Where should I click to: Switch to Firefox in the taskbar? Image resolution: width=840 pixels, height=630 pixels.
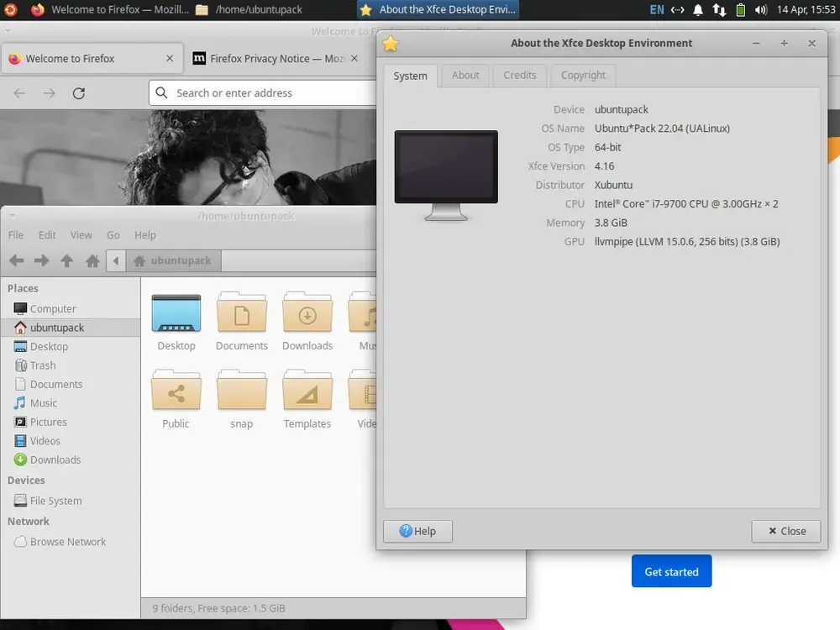(x=111, y=9)
